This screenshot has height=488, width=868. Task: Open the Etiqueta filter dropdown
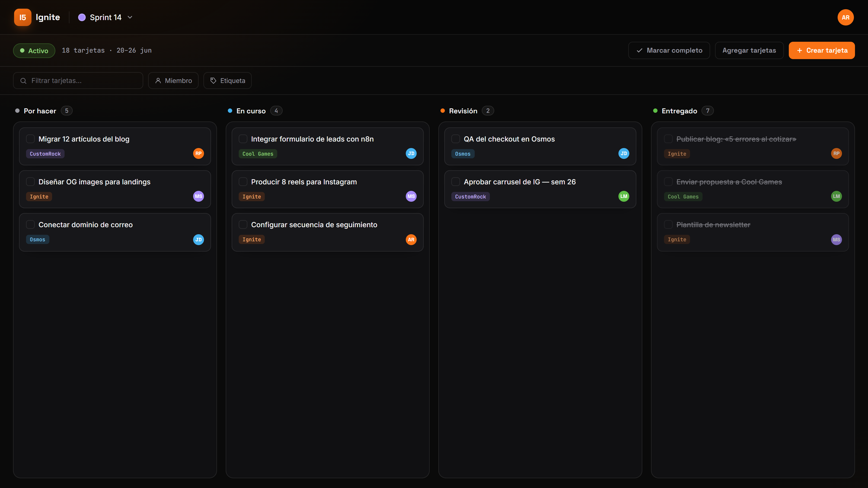click(x=228, y=81)
